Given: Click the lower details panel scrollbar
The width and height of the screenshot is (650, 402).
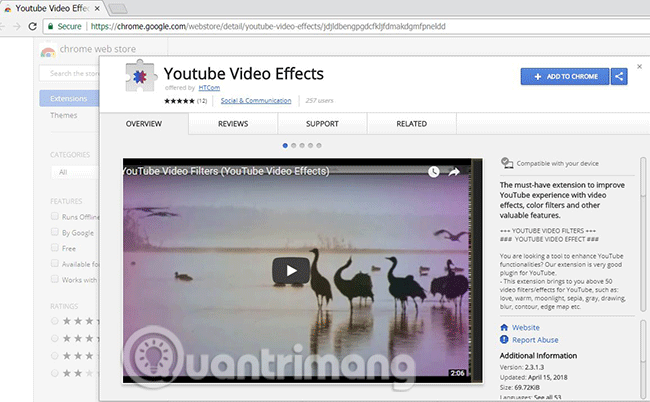Looking at the screenshot, I should coord(643,358).
